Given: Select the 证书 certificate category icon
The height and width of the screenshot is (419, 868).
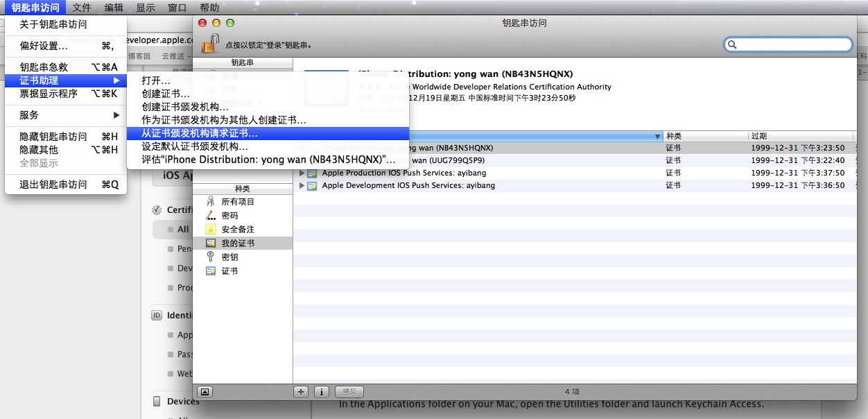Looking at the screenshot, I should pyautogui.click(x=211, y=271).
